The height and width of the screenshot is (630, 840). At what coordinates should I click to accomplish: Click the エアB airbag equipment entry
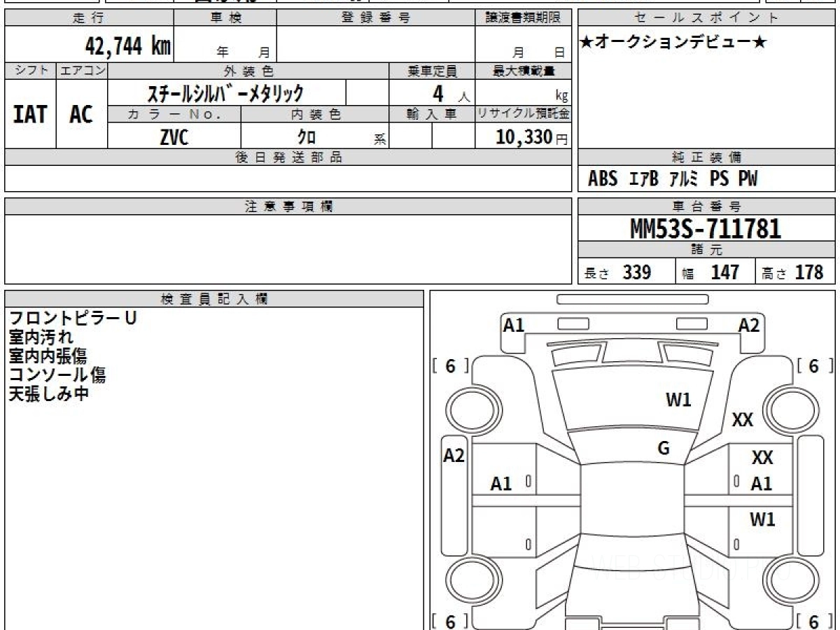644,179
